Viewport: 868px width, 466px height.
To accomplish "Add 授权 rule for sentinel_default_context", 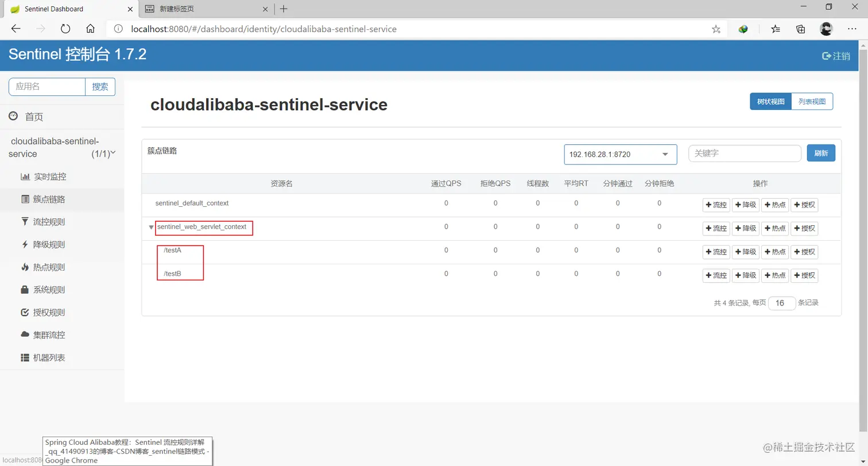I will 805,205.
